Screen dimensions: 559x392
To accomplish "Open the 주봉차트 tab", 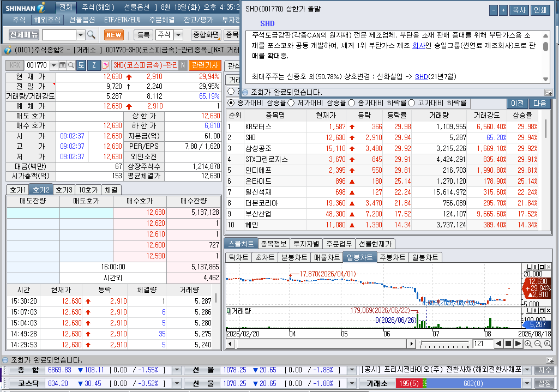I will pos(393,257).
